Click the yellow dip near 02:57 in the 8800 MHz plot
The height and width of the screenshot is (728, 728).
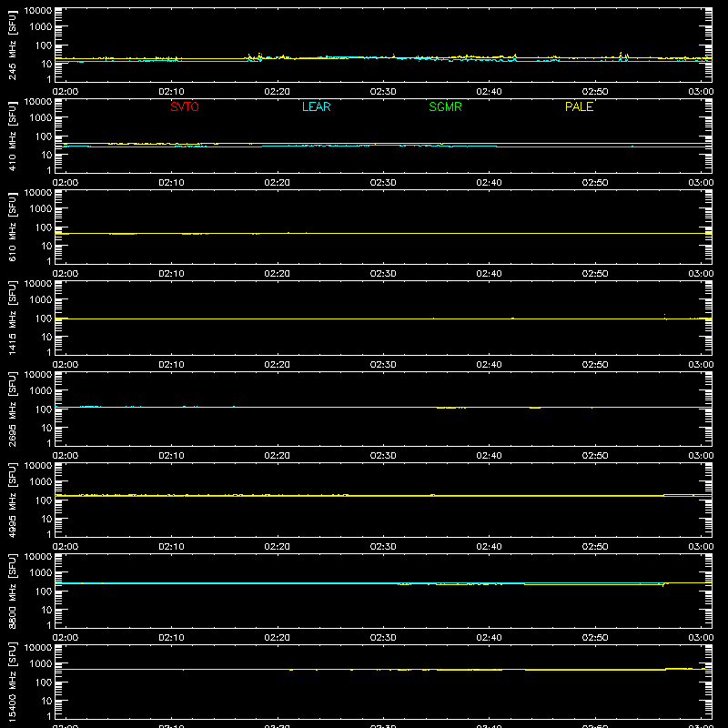tap(663, 584)
